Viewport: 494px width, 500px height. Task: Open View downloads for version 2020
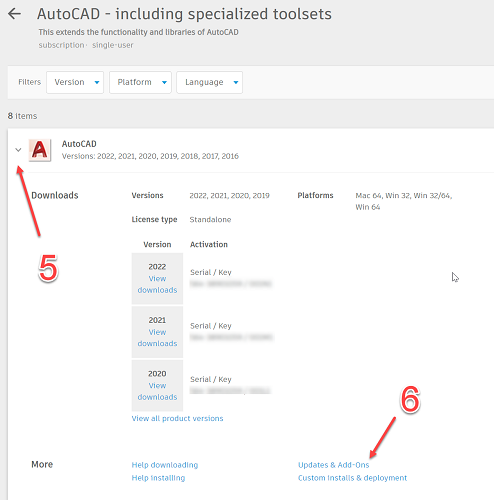(x=157, y=391)
